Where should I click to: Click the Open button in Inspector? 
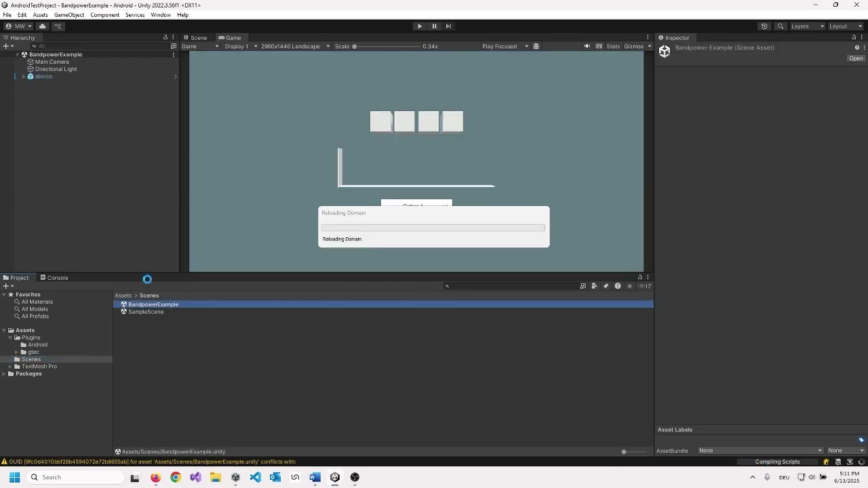pos(856,58)
